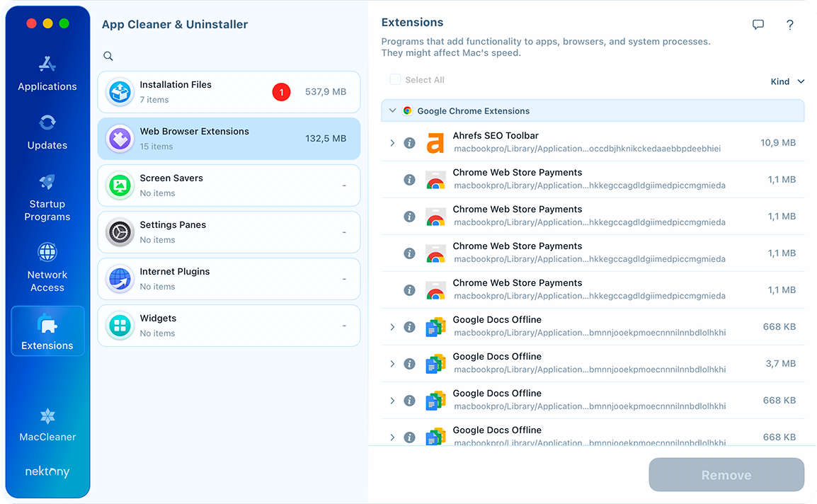
Task: Open the Applications section in sidebar
Action: [47, 74]
